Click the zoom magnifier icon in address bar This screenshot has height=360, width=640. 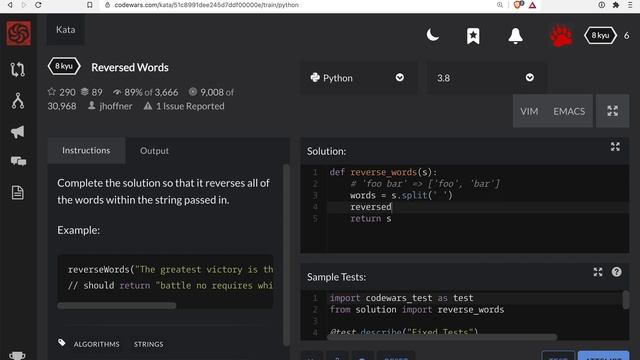500,5
